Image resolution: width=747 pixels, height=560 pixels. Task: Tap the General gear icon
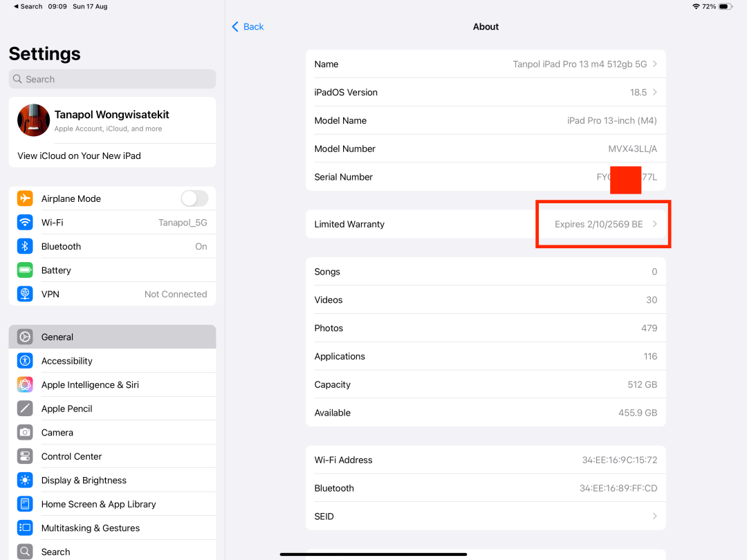pos(25,337)
